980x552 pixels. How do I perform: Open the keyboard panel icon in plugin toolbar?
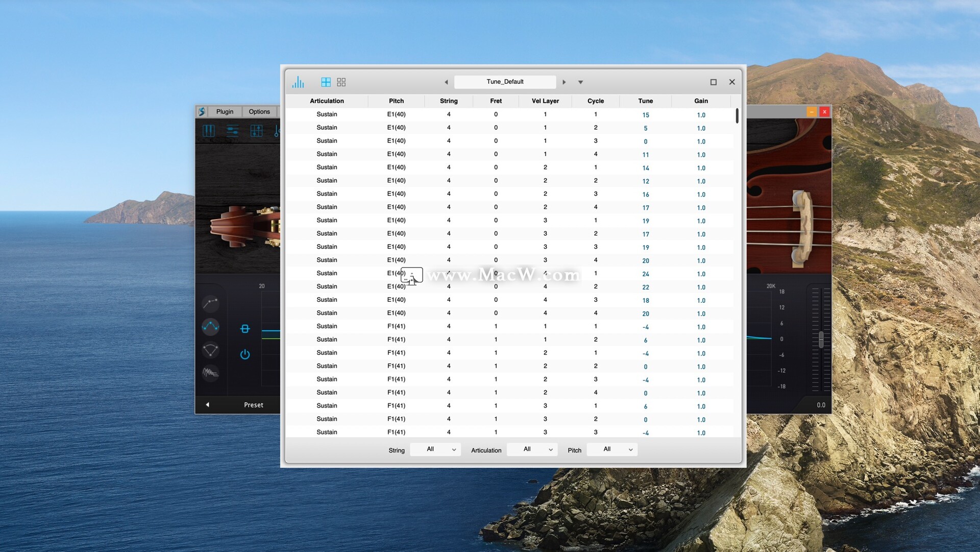209,131
